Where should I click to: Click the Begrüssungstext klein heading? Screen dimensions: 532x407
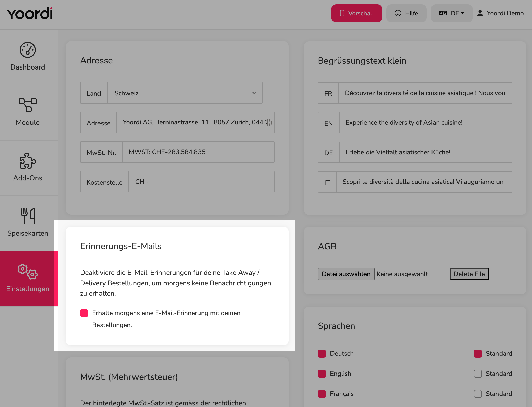362,61
